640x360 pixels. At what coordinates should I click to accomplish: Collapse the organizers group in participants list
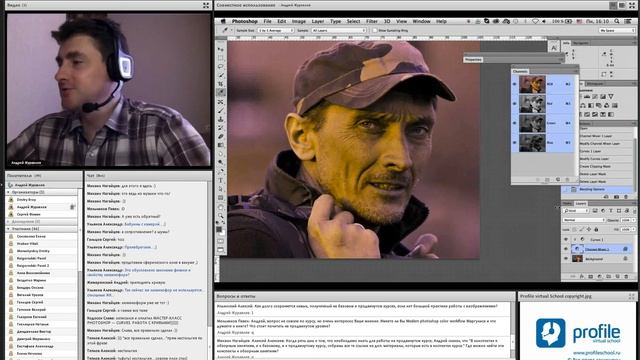coord(9,192)
